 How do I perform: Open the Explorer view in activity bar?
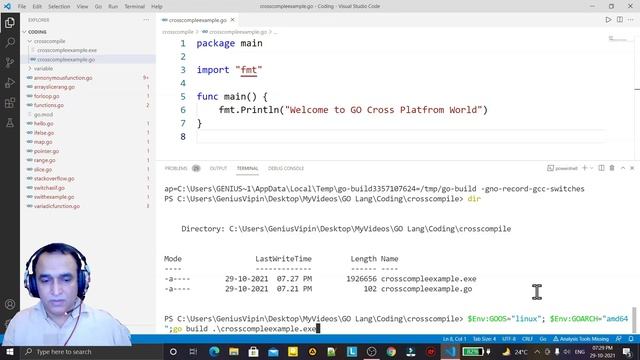[10, 23]
